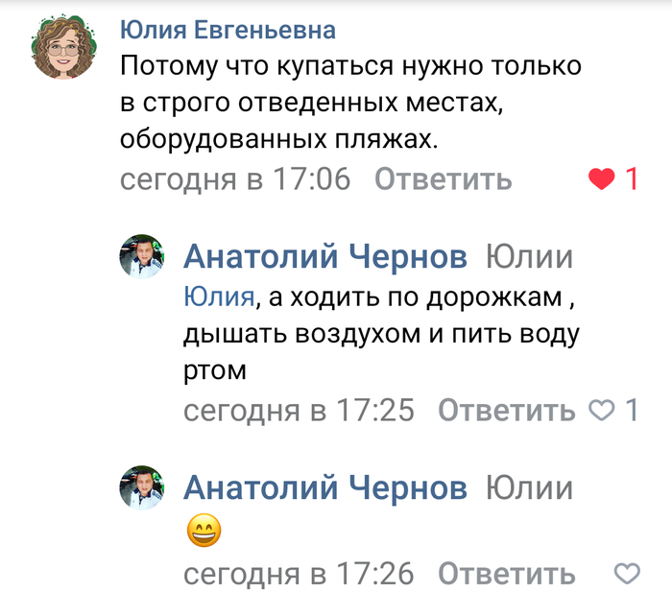
Task: Click "Юлии" recipient label above the emoji
Action: pos(529,488)
